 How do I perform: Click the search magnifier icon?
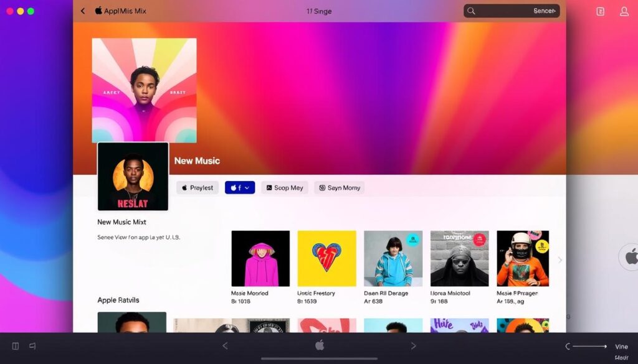[471, 11]
